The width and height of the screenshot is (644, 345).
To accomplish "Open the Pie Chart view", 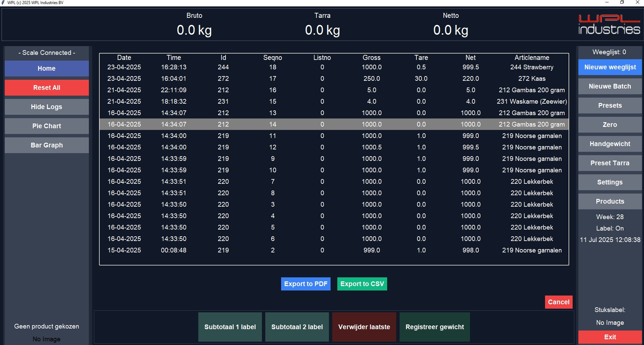I will pos(47,126).
